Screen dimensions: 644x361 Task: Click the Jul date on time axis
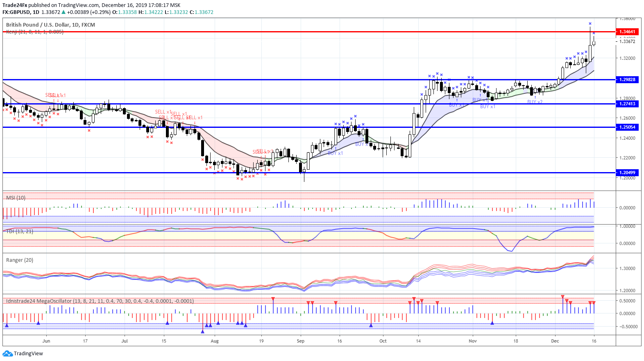coord(125,341)
